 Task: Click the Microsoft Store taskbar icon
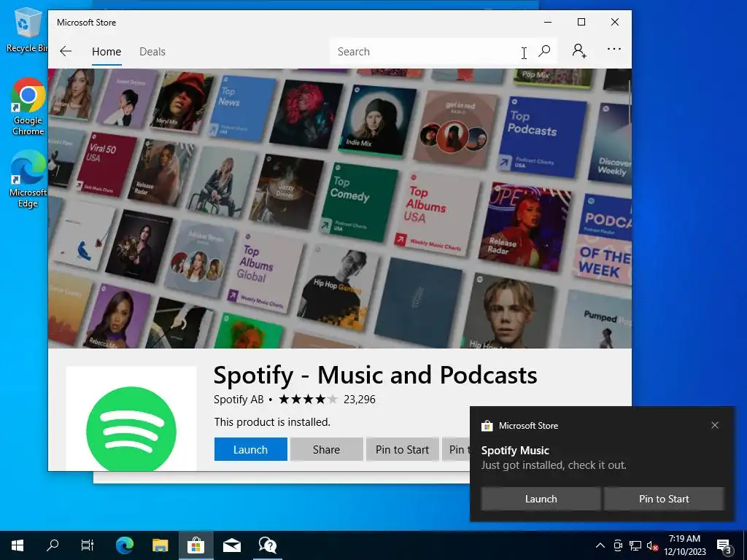[196, 545]
